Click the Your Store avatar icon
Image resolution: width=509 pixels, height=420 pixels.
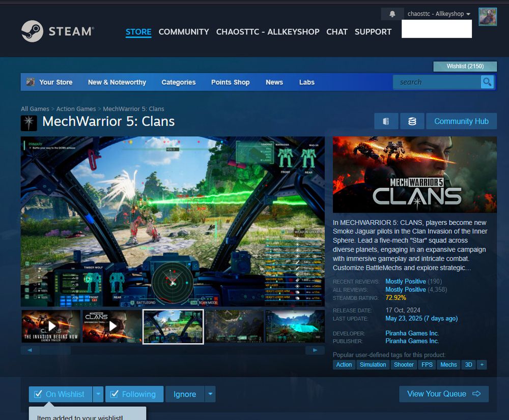(31, 82)
